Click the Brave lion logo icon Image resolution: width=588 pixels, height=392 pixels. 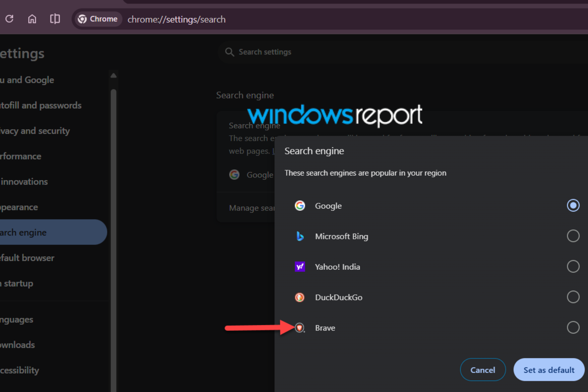300,328
